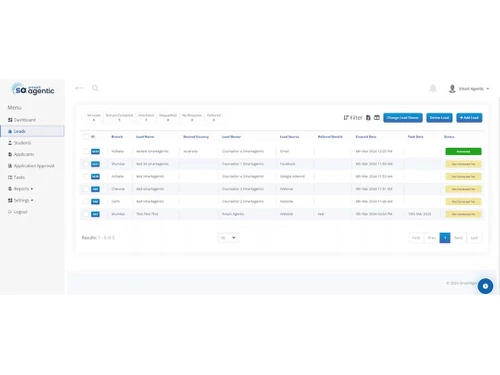The width and height of the screenshot is (500, 375).
Task: Open search with the magnifier icon
Action: pos(95,88)
